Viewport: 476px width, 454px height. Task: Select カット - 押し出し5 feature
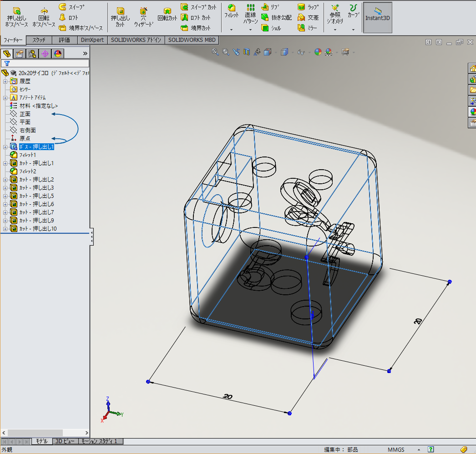pos(36,196)
